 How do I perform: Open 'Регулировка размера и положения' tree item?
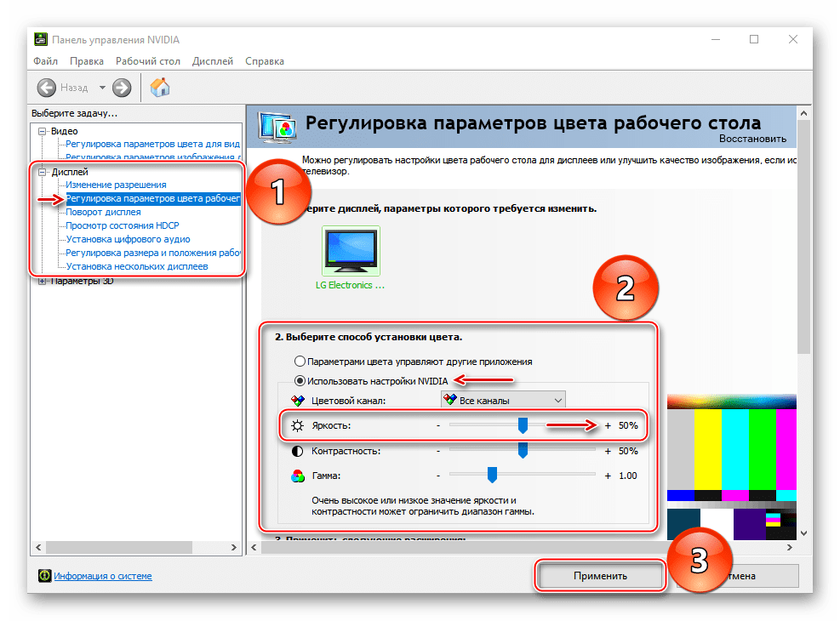coord(152,253)
